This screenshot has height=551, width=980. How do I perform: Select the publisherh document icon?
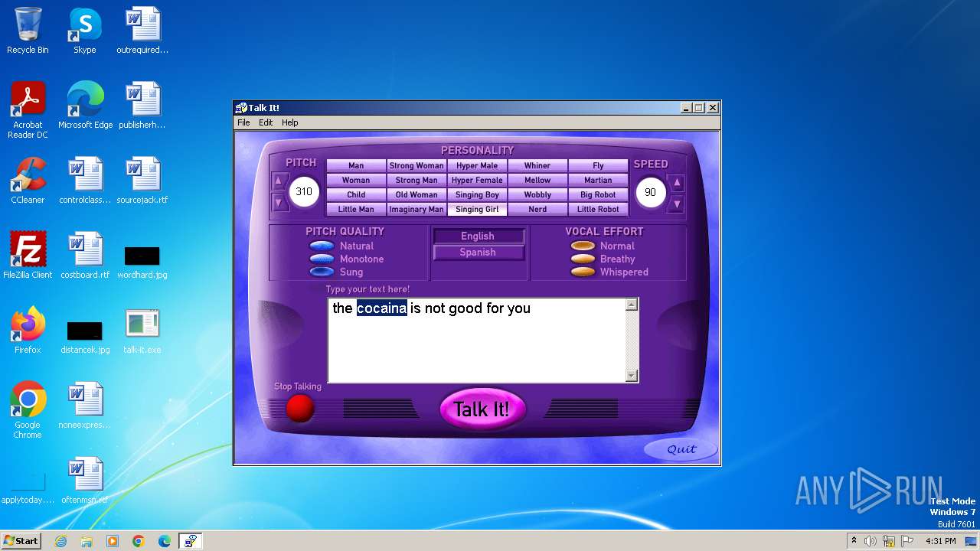142,106
